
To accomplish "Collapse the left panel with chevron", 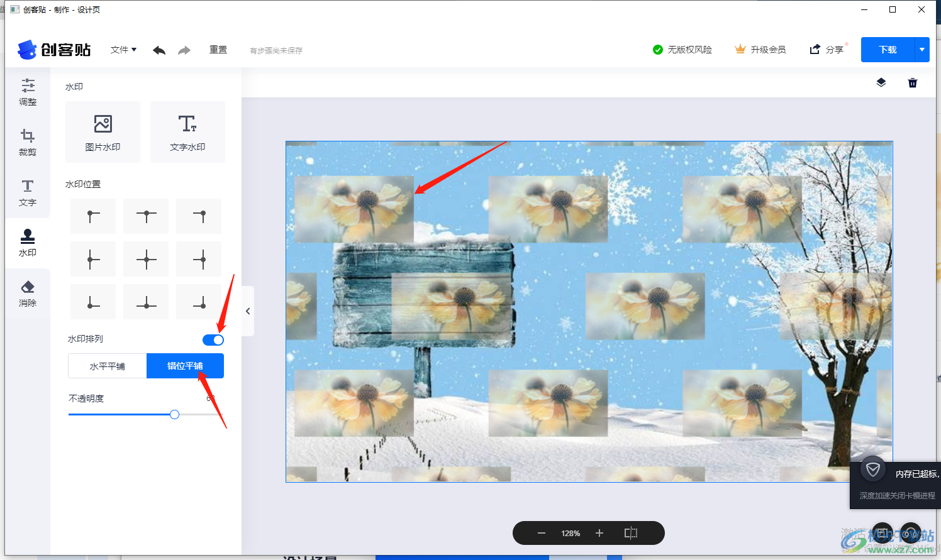I will coord(248,311).
